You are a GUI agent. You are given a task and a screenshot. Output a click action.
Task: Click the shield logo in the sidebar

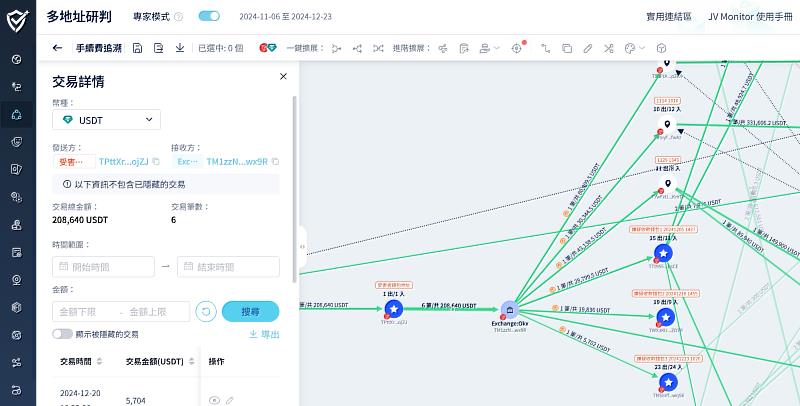[17, 21]
